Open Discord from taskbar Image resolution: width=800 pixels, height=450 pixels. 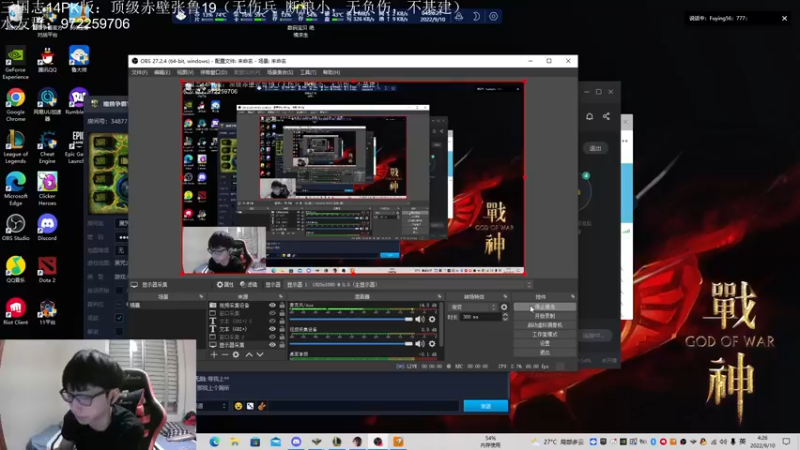click(296, 442)
